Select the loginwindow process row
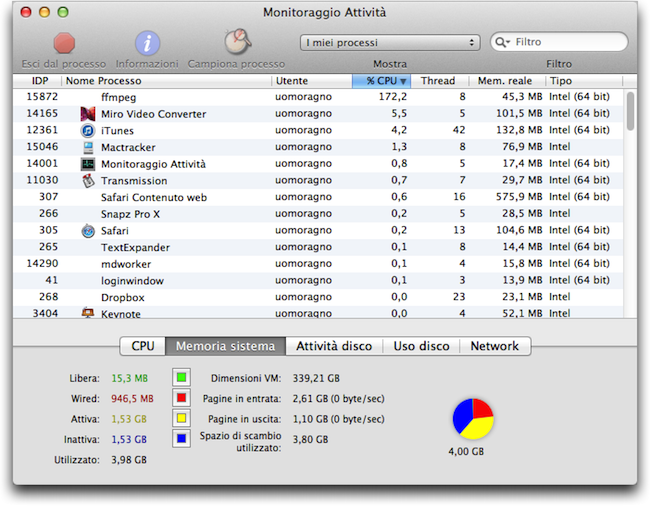Screen dimensions: 650x506 [x=318, y=281]
